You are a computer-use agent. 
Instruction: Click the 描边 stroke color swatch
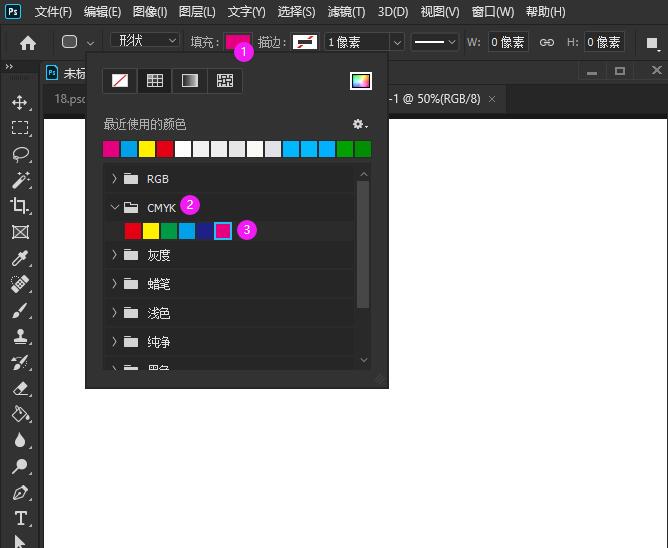[x=305, y=42]
